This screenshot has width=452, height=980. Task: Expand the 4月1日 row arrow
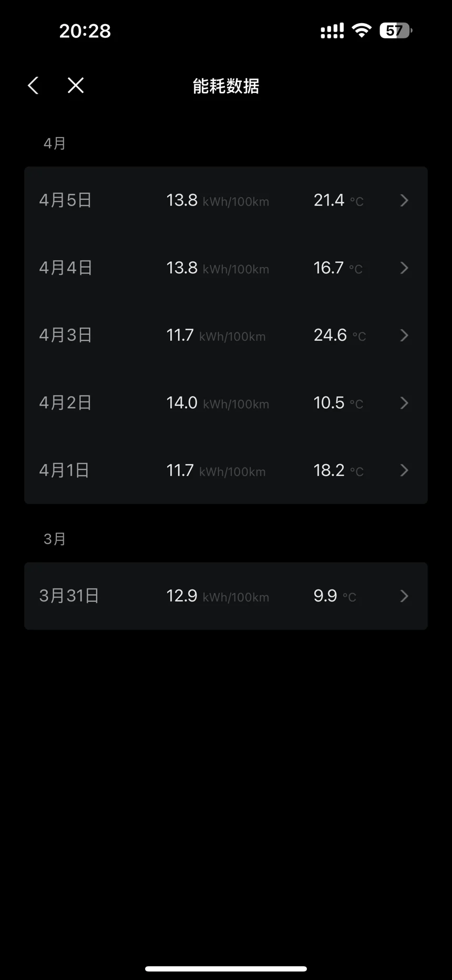(x=404, y=470)
